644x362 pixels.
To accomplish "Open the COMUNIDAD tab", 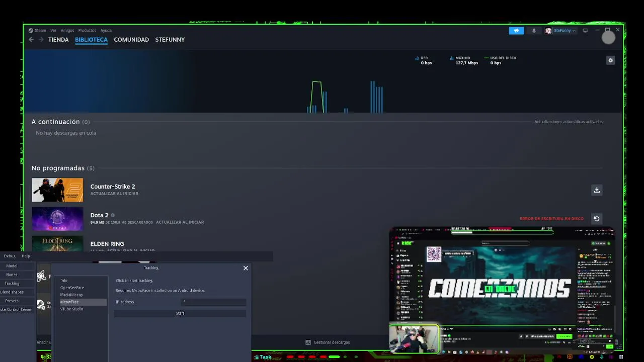I will coord(131,40).
